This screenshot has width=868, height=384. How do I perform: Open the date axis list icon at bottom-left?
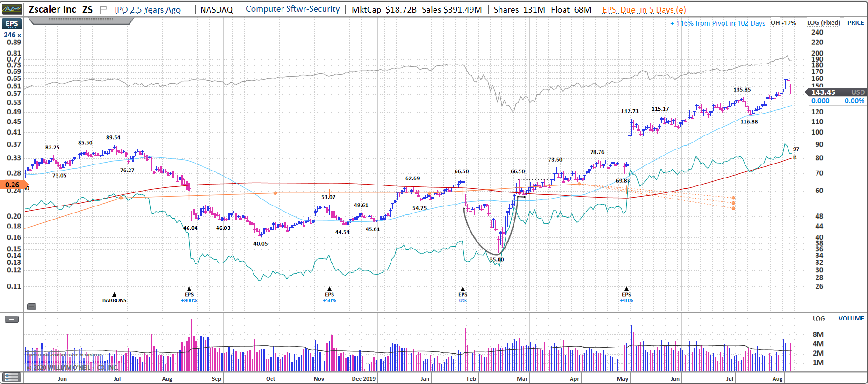click(12, 377)
